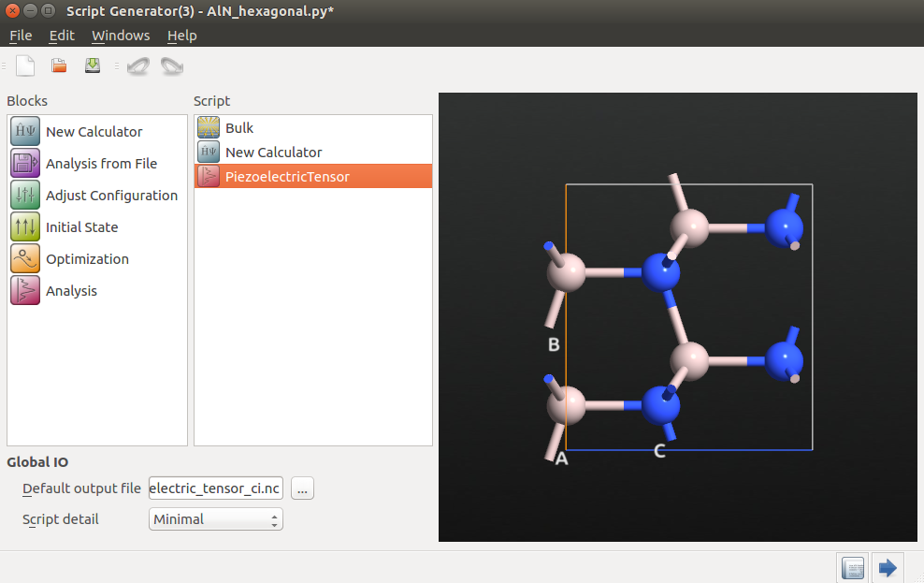Click the Adjust Configuration block label
The height and width of the screenshot is (583, 924).
(x=112, y=196)
